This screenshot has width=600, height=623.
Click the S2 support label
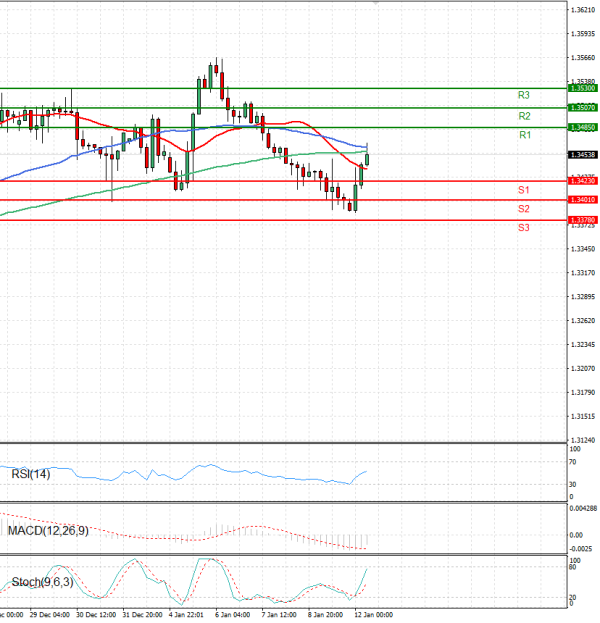(x=523, y=209)
